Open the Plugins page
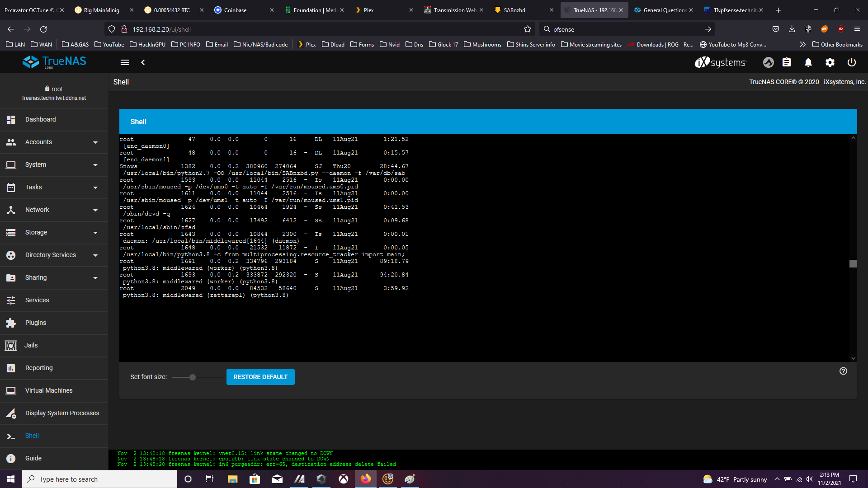 [54, 323]
